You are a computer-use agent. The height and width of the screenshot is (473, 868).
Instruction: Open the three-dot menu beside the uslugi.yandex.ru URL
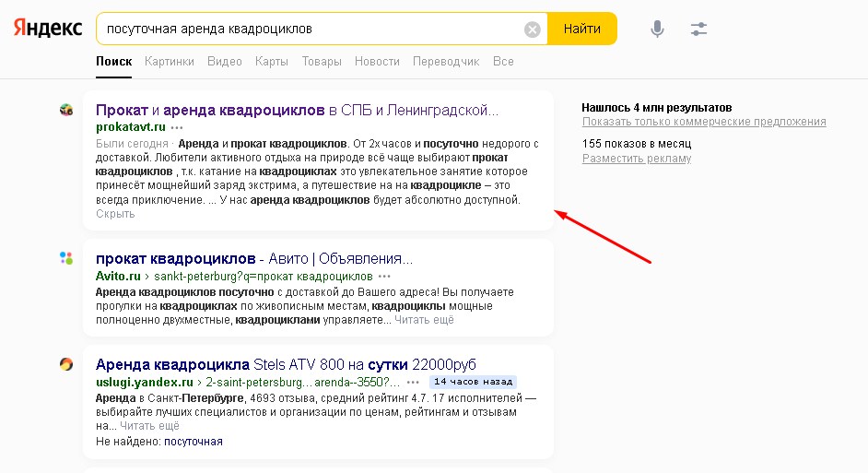tap(413, 382)
